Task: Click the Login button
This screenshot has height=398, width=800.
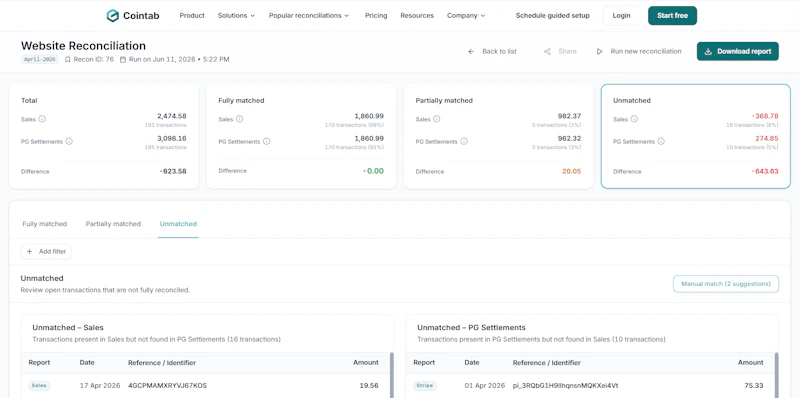Action: 621,16
